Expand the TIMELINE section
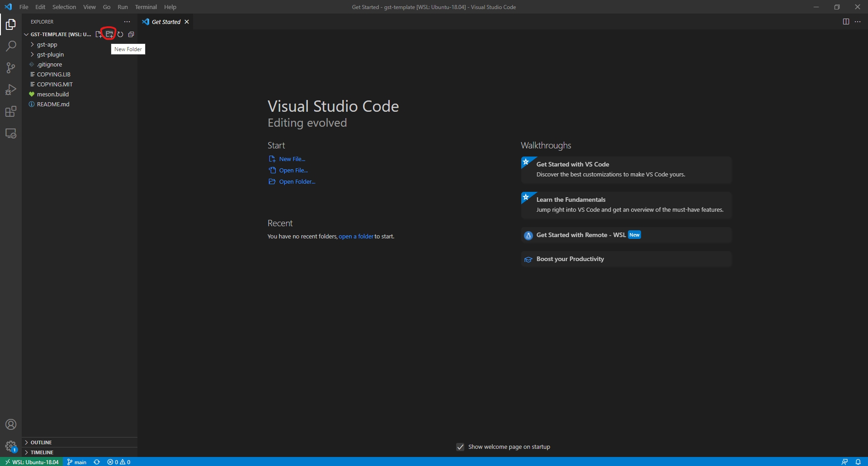Image resolution: width=868 pixels, height=466 pixels. (x=80, y=452)
